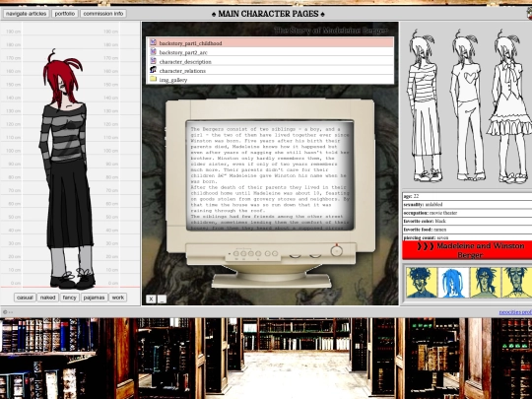Click the monitor's round power button
Viewport: 532px width, 399px height.
336,251
